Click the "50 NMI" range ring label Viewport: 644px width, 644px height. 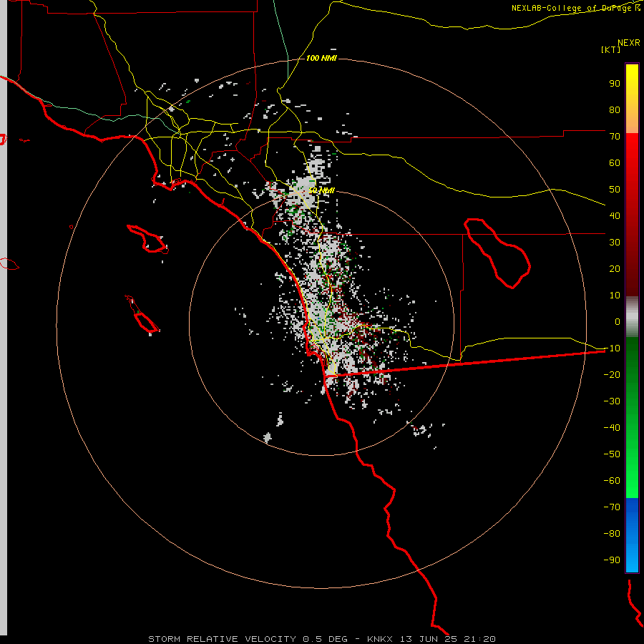pyautogui.click(x=321, y=190)
